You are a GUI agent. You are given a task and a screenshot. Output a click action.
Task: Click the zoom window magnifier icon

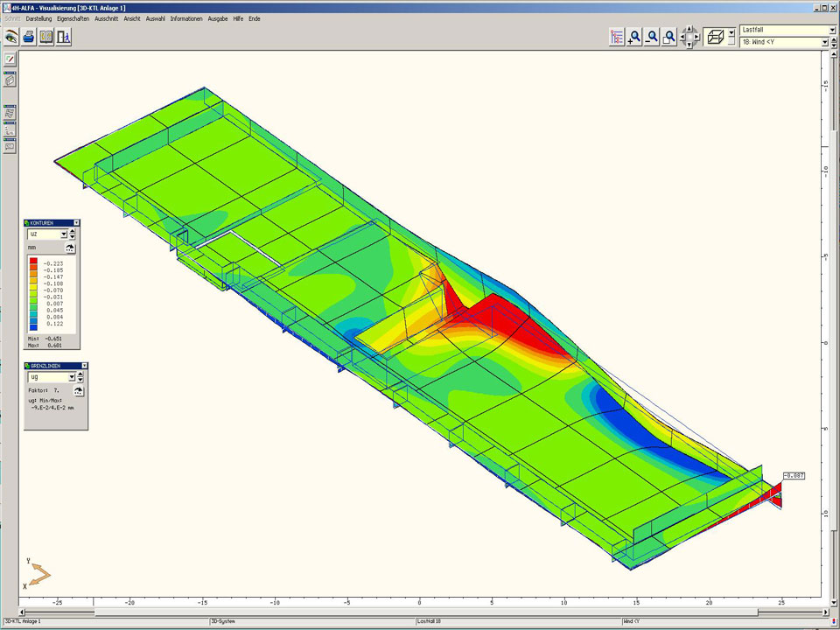668,37
